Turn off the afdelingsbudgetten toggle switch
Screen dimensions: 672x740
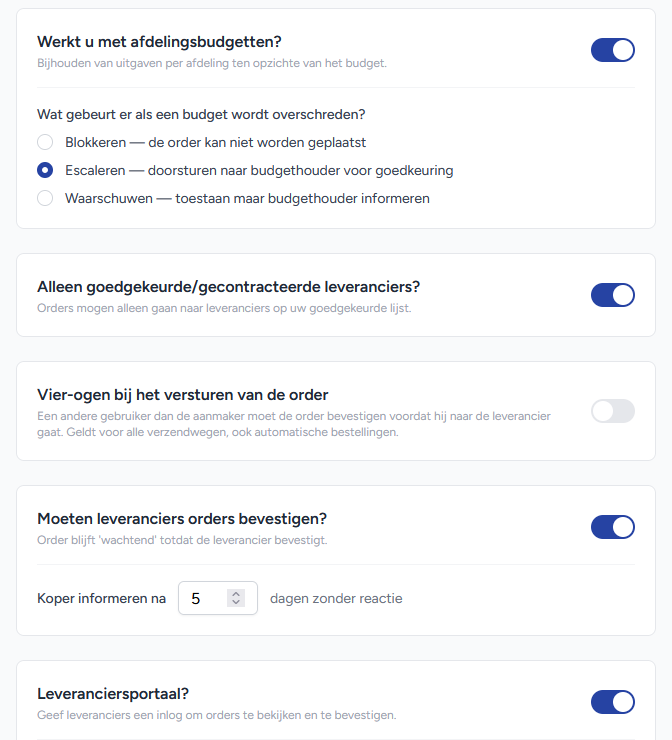(613, 50)
